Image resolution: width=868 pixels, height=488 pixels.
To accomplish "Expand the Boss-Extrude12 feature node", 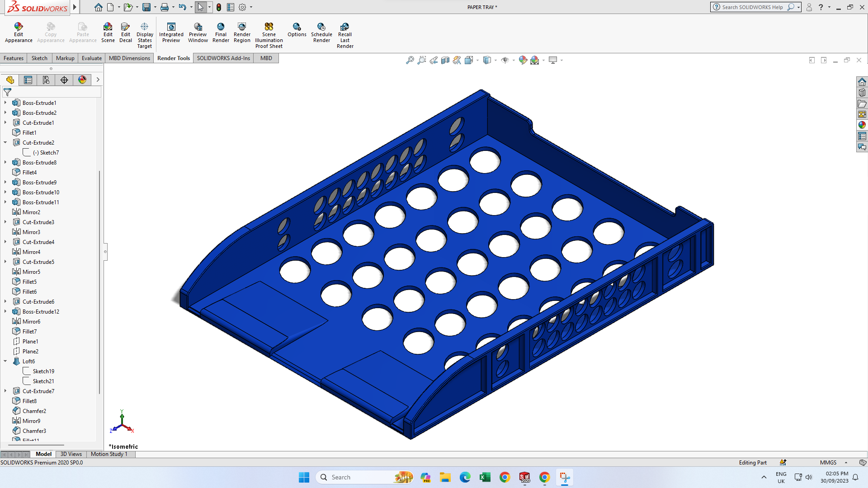I will click(x=5, y=311).
